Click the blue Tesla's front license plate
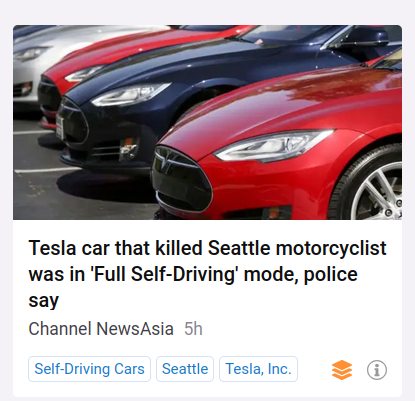The image size is (415, 401). click(x=60, y=128)
